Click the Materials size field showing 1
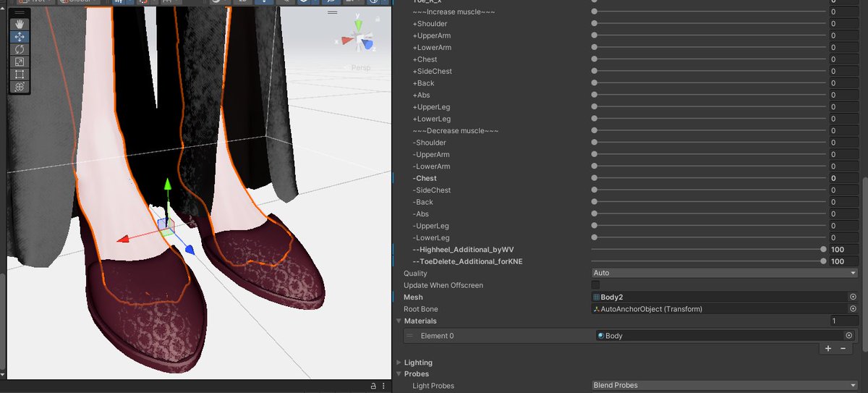Image resolution: width=868 pixels, height=393 pixels. pyautogui.click(x=843, y=321)
